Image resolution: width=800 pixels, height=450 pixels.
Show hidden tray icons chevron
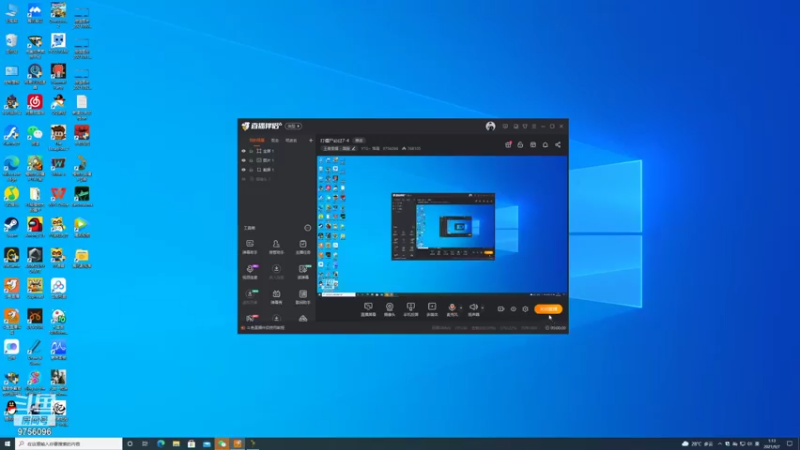719,444
